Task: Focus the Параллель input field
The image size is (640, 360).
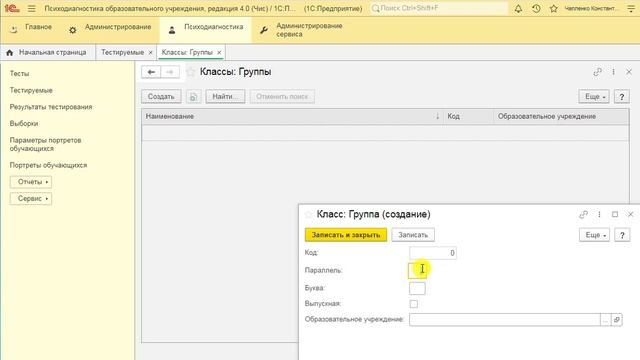Action: [417, 271]
